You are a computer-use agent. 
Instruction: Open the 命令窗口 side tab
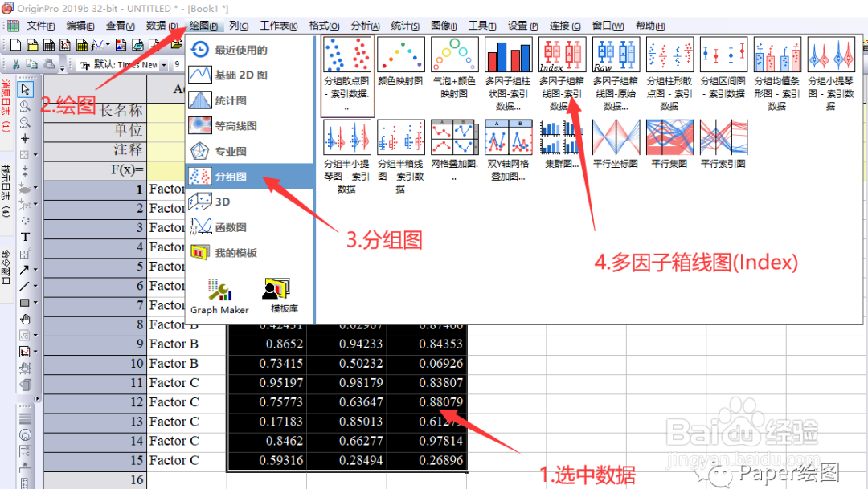click(x=6, y=267)
